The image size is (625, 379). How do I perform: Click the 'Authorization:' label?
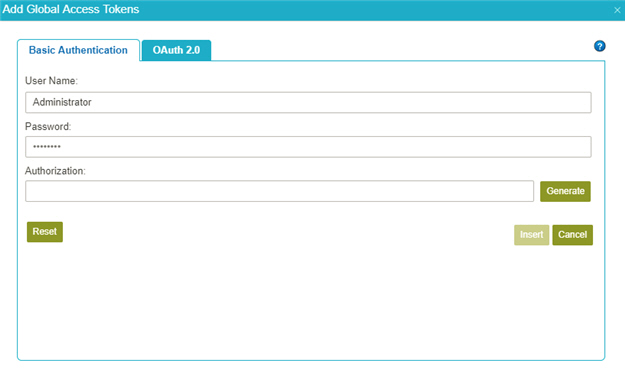coord(55,171)
